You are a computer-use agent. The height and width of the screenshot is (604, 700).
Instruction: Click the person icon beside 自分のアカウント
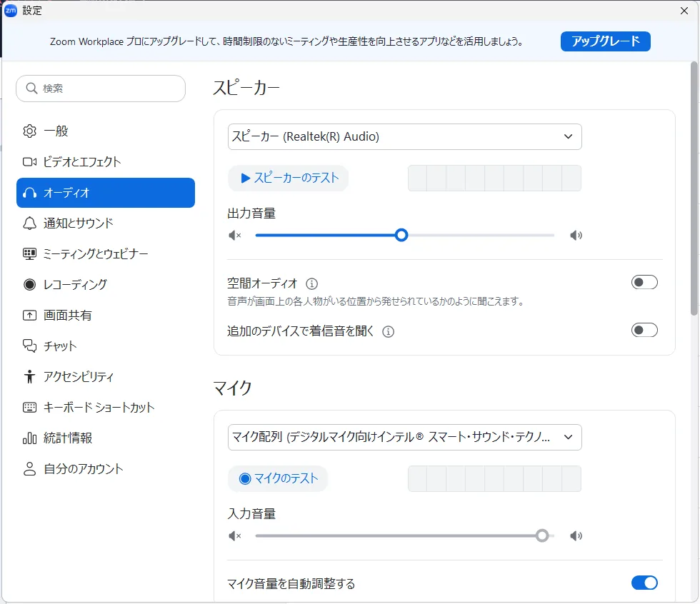coord(29,469)
